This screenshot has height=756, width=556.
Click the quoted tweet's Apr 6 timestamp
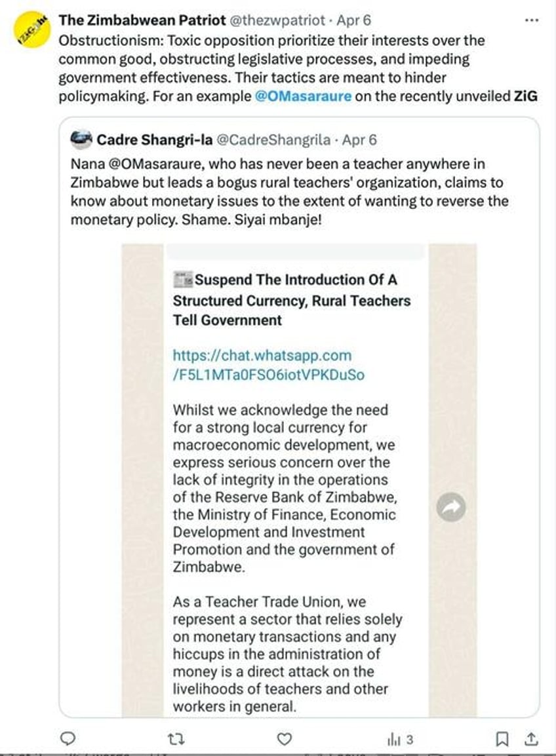click(x=359, y=140)
